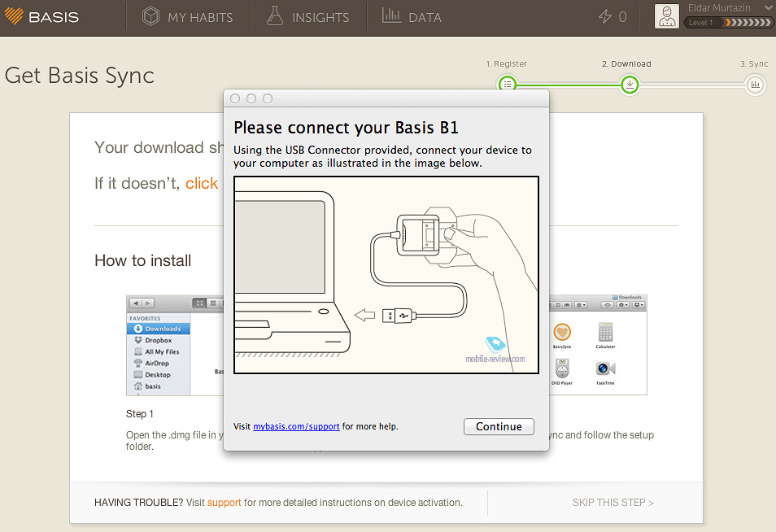Click the Calculator app icon

tap(605, 335)
